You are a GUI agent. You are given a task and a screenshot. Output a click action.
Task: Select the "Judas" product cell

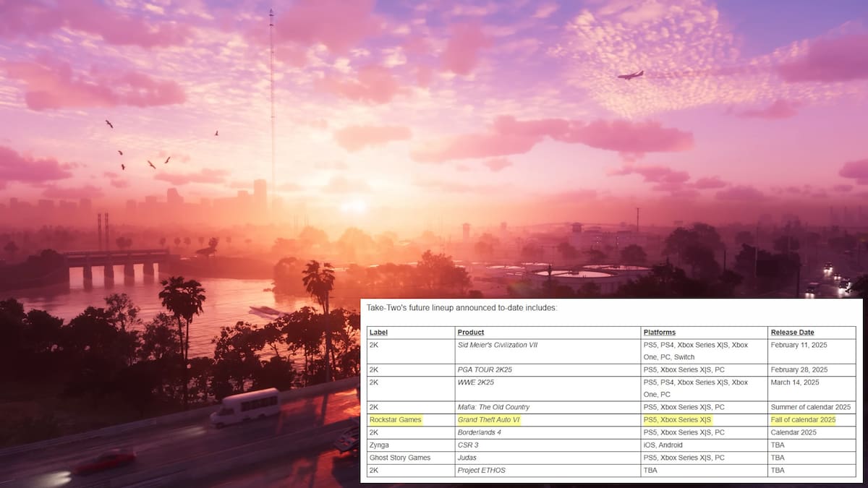pos(467,458)
